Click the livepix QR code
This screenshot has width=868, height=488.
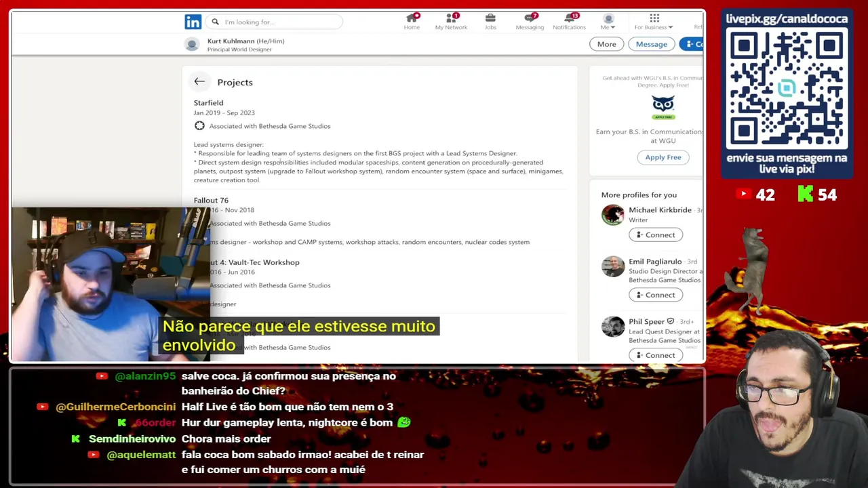[787, 89]
